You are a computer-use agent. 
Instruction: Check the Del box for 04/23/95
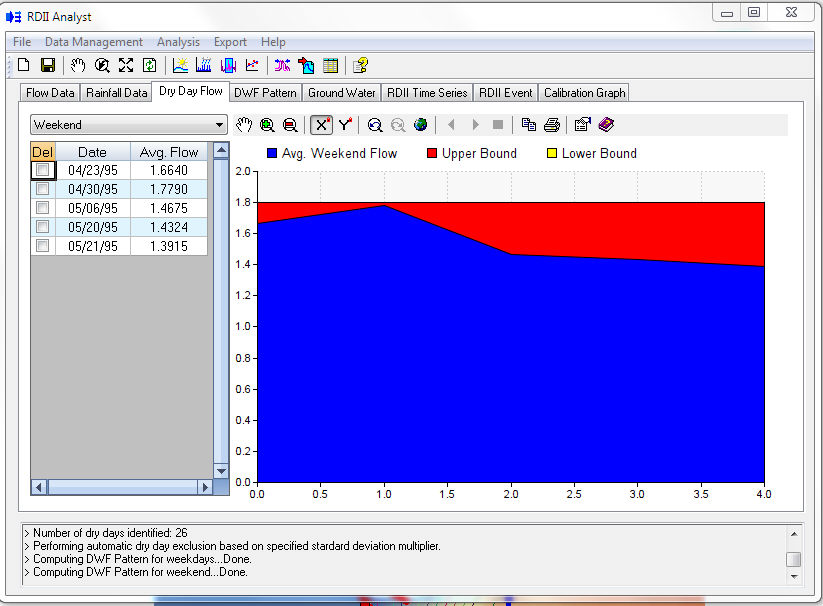[x=42, y=170]
